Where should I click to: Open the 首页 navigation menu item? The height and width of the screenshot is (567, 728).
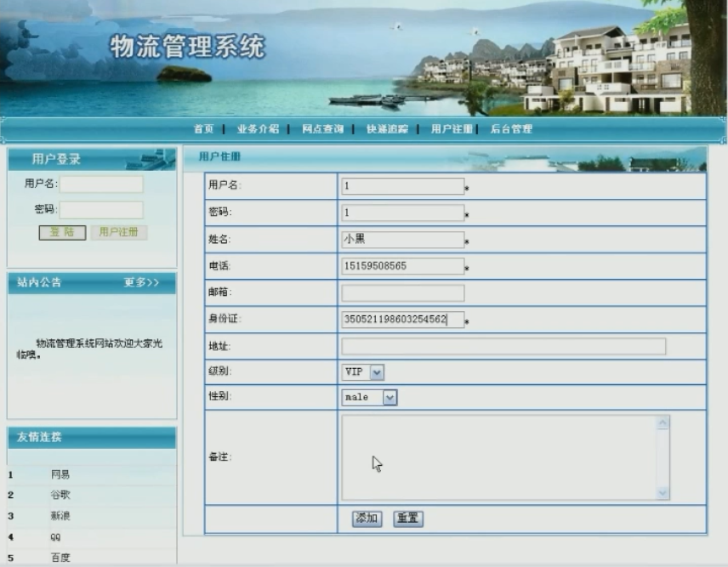[x=203, y=129]
